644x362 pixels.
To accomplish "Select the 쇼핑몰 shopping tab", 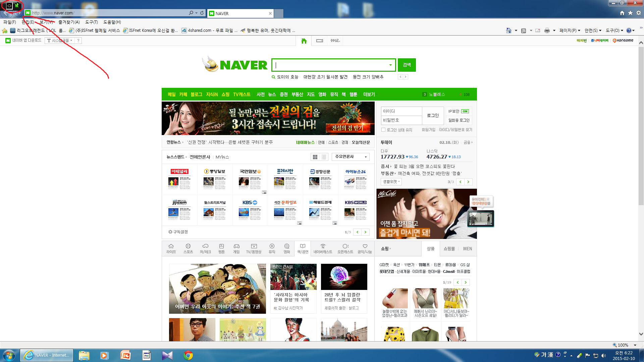I will (x=449, y=249).
